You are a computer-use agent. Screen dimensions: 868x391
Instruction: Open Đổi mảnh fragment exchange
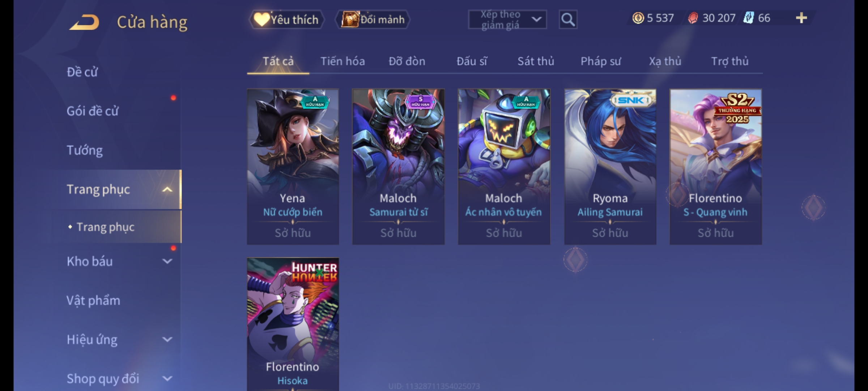coord(373,20)
